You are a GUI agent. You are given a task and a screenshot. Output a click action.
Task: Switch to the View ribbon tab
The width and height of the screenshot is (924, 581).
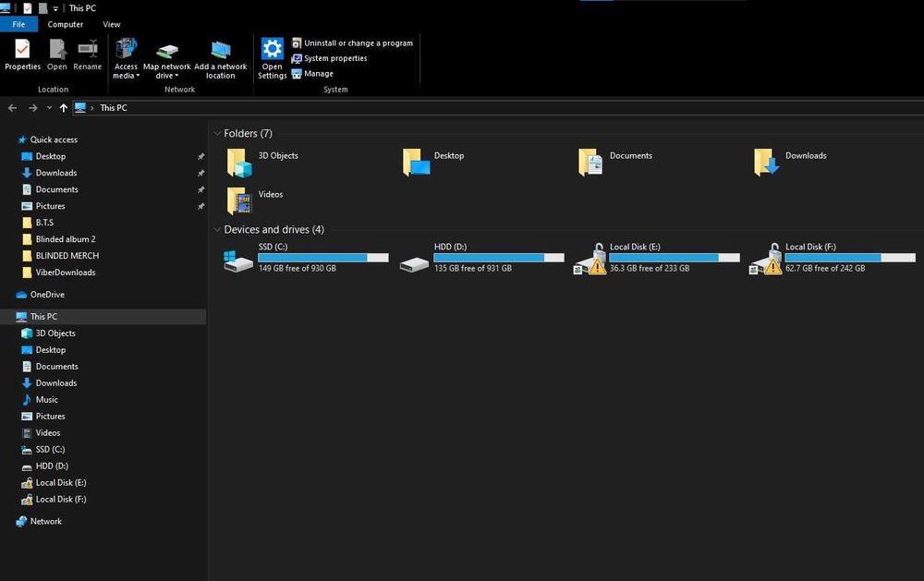(x=112, y=24)
